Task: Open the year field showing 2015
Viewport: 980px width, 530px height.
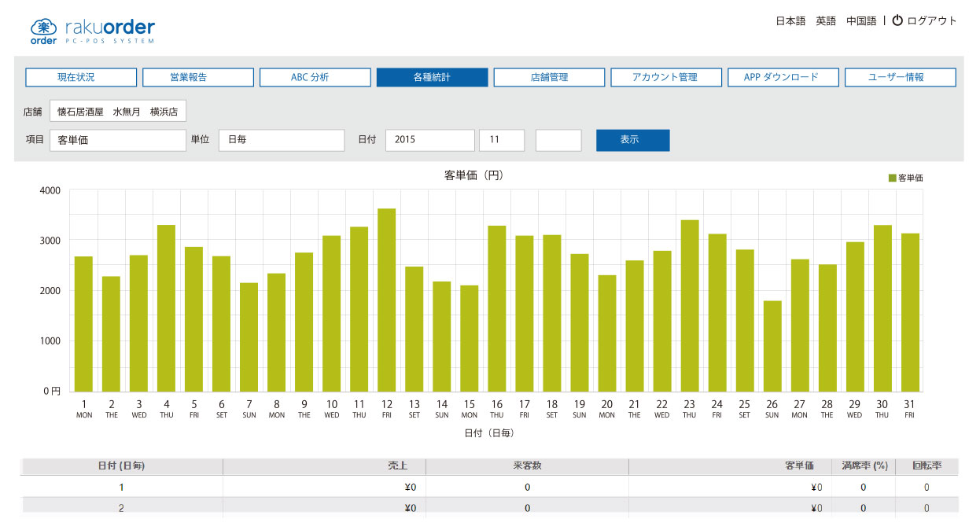Action: 430,140
